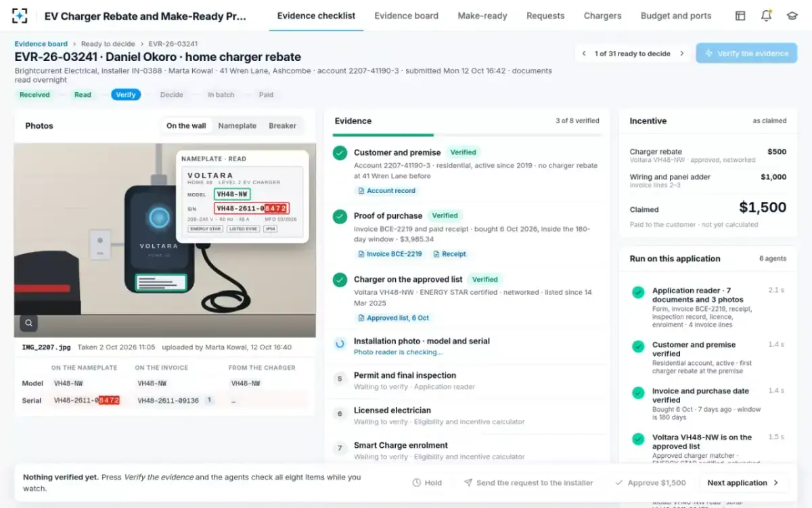This screenshot has height=508, width=812.
Task: Click Permit and final inspection row
Action: (x=467, y=380)
